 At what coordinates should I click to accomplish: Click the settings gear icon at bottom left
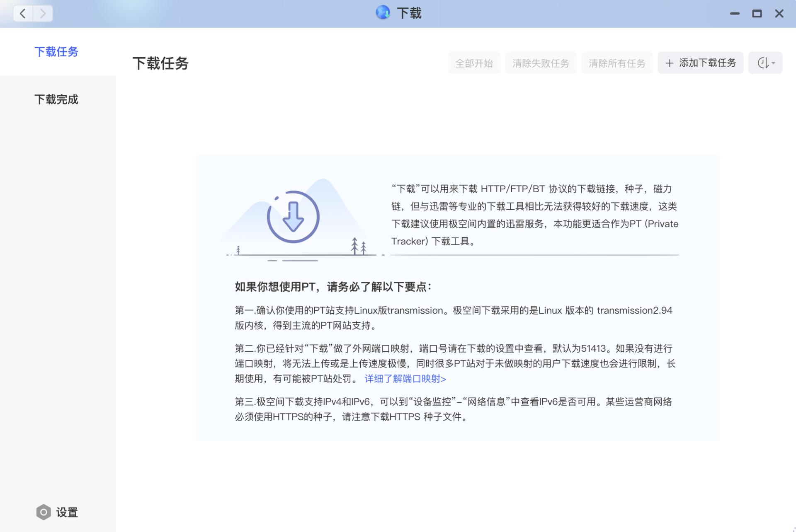click(x=43, y=513)
